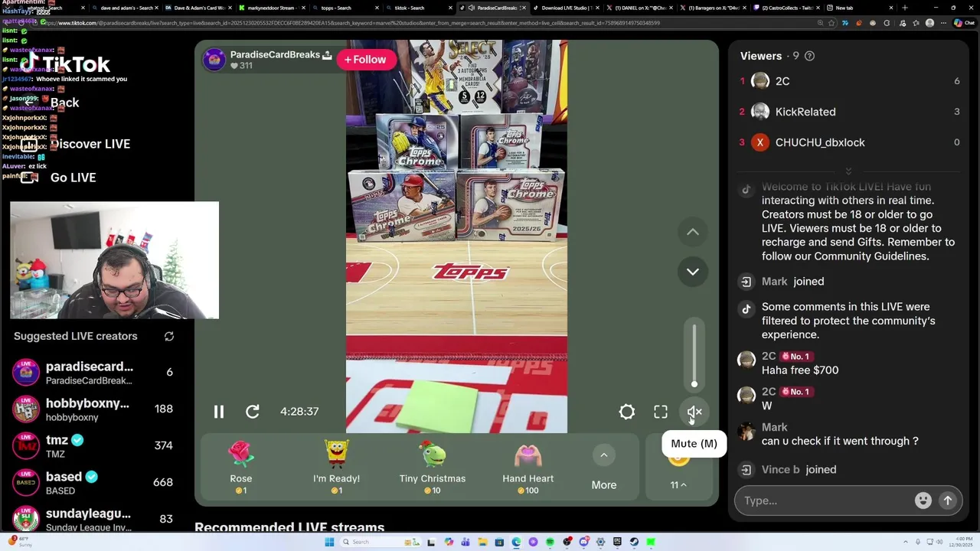Click the icon beside ParadiseCardBreaks name
The width and height of the screenshot is (980, 551).
click(x=327, y=55)
